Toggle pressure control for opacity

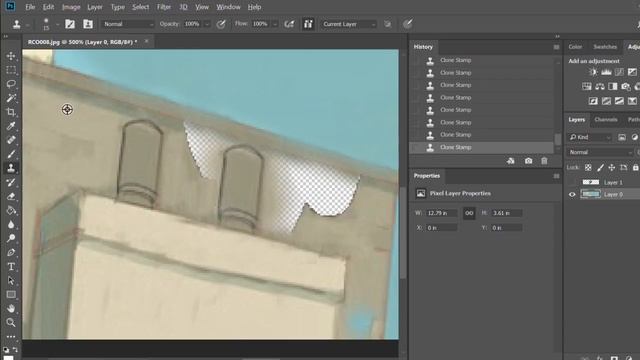pos(221,24)
